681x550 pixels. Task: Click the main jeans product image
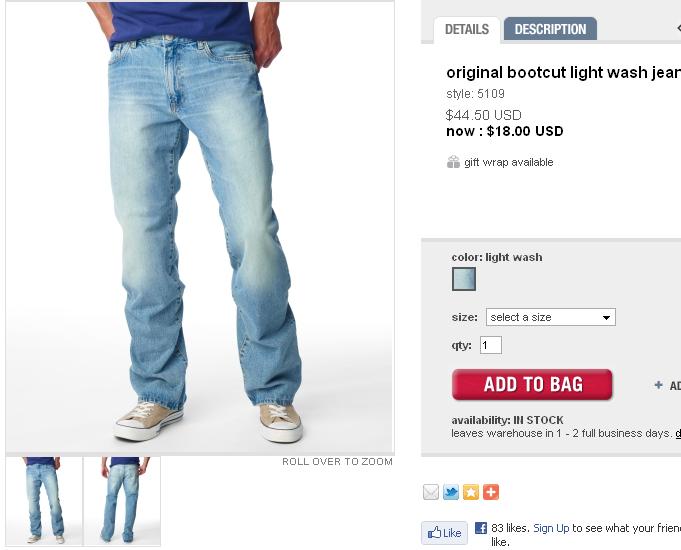tap(200, 227)
